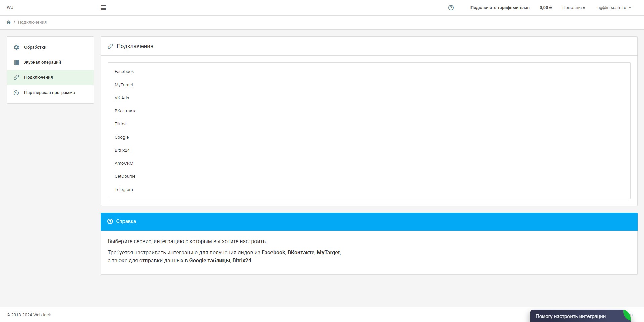Screen dimensions: 644x322
Task: Click Пополнить to top up balance
Action: click(x=574, y=8)
